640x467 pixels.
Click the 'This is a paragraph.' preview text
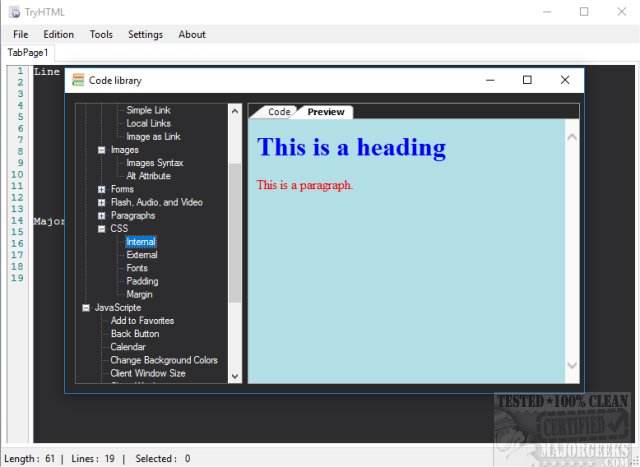click(304, 185)
